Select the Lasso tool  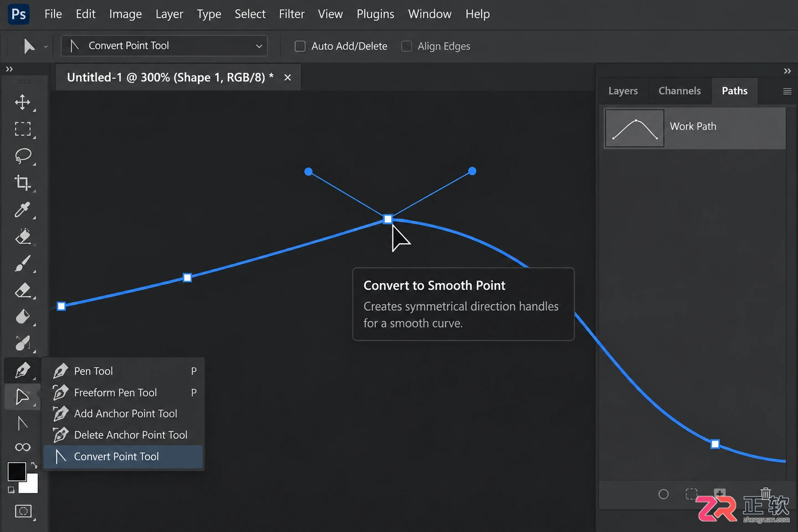(23, 156)
